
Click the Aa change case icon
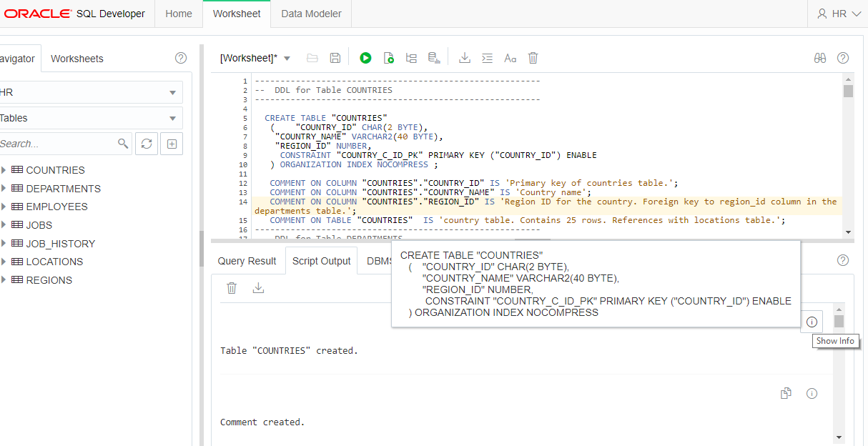pyautogui.click(x=510, y=58)
